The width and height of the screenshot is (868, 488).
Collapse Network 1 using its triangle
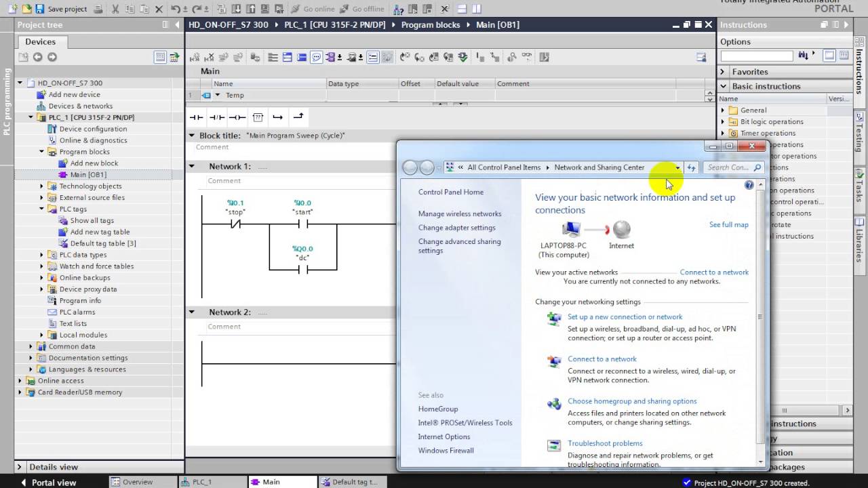(x=191, y=166)
